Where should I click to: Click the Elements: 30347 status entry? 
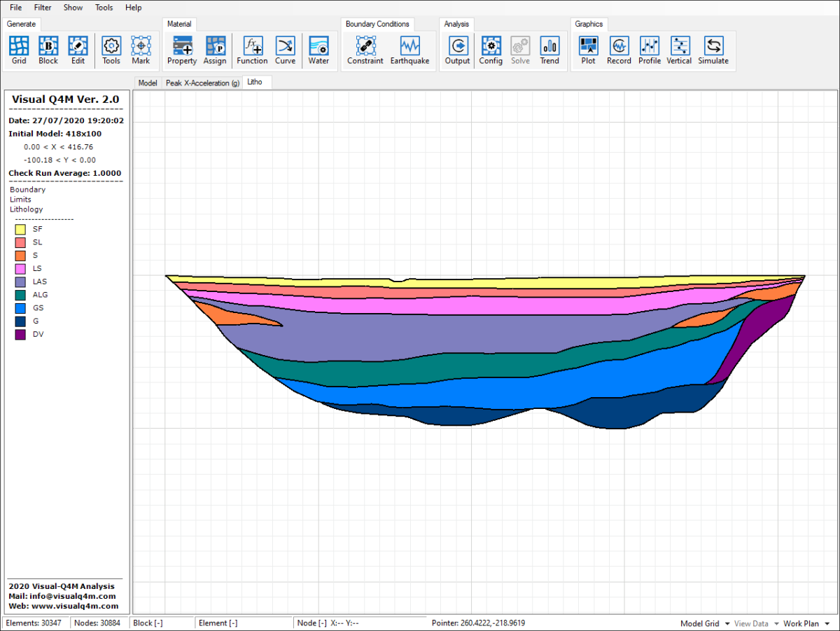(x=32, y=623)
